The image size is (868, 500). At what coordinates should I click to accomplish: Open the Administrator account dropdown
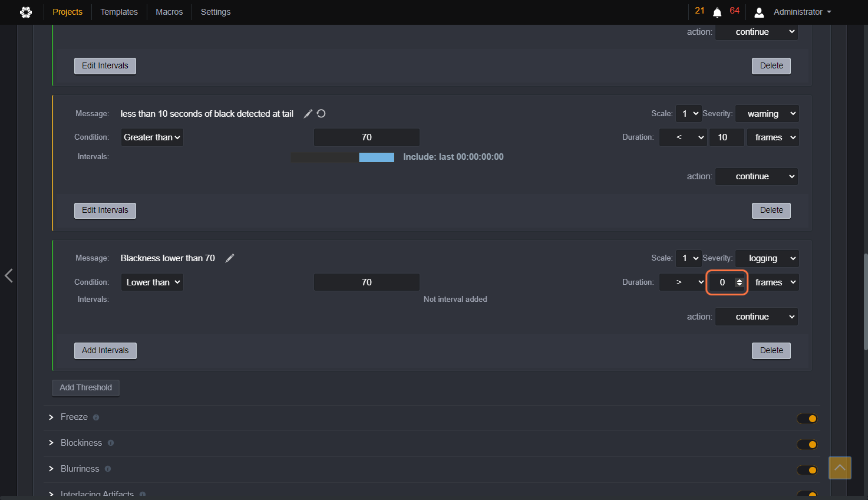[802, 12]
